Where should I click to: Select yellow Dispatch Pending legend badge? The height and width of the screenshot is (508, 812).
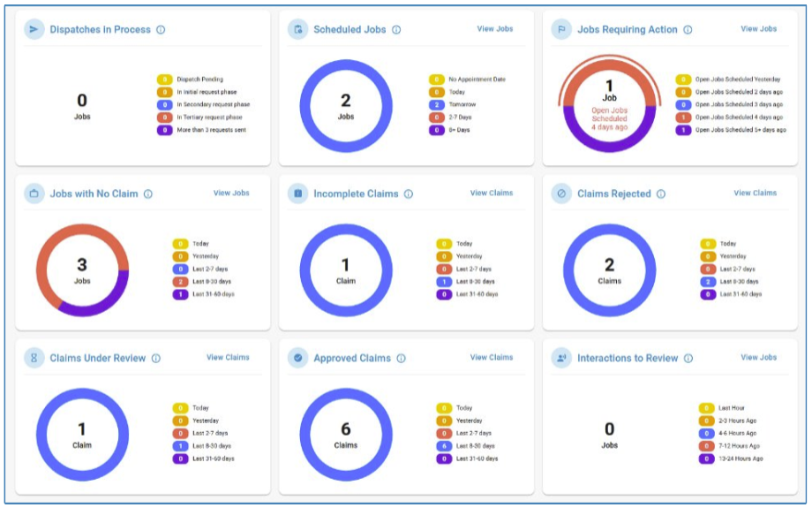[x=165, y=80]
